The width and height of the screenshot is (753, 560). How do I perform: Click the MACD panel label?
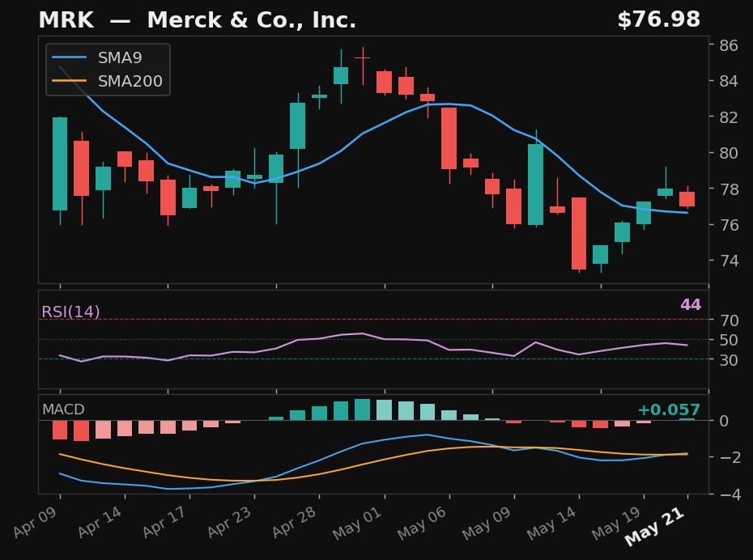pos(63,409)
